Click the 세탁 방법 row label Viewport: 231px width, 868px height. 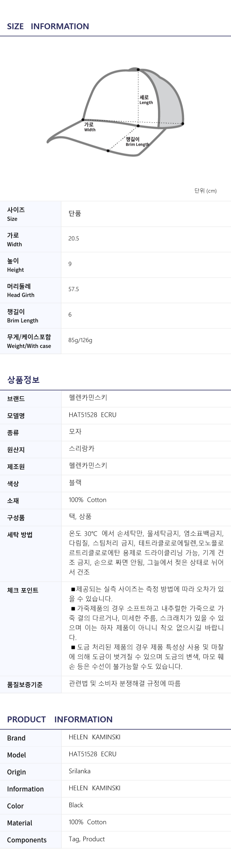(20, 535)
